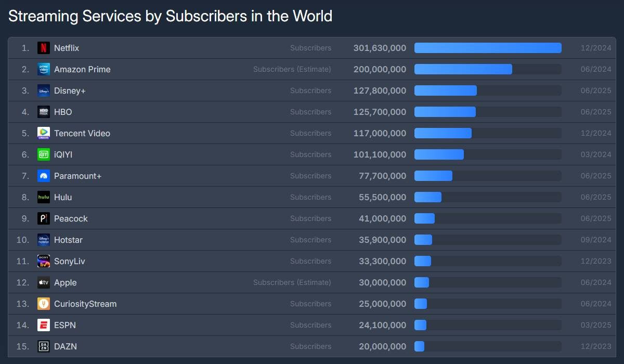The image size is (624, 364).
Task: Open the SonyLiv service link
Action: pos(69,261)
